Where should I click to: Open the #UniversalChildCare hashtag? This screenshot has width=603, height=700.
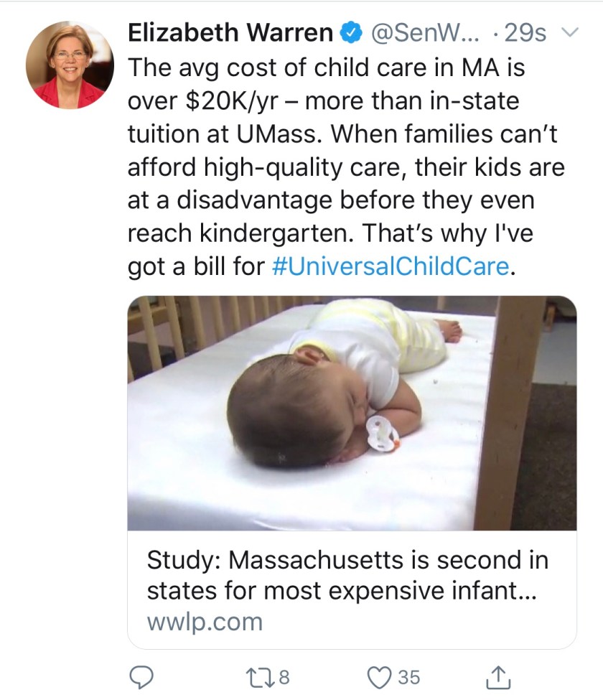[x=393, y=266]
